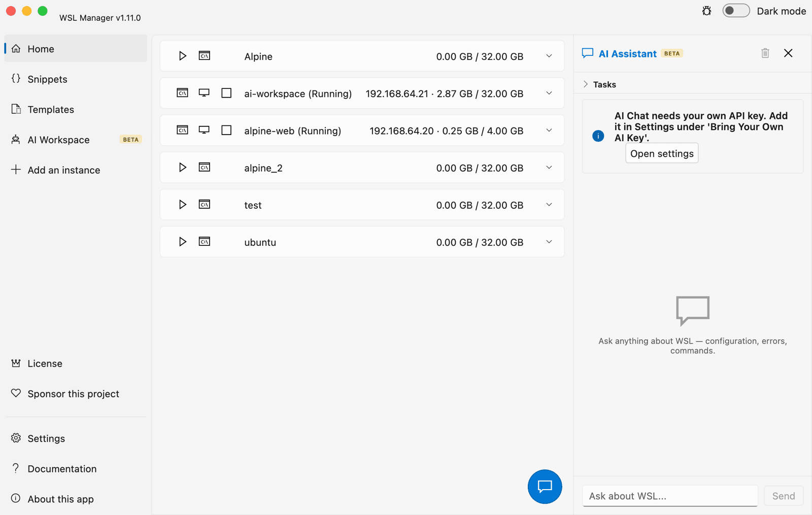812x515 pixels.
Task: Click the bug report icon in title bar
Action: 706,11
